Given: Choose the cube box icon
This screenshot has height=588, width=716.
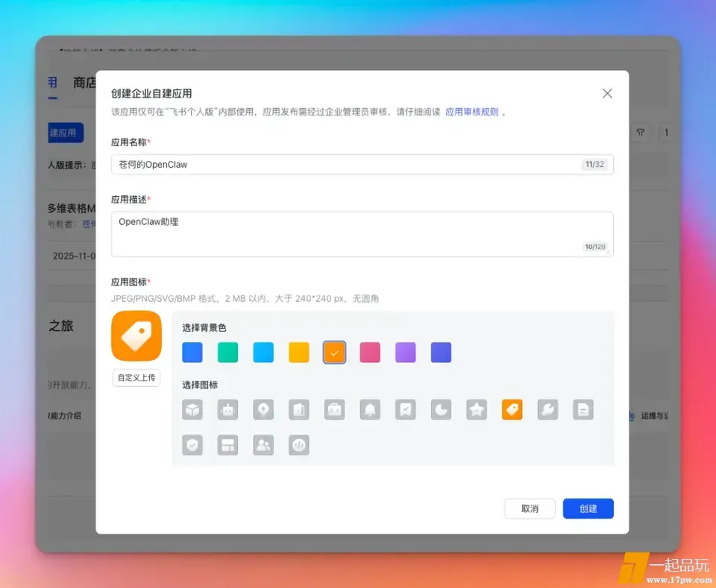Looking at the screenshot, I should pos(192,409).
